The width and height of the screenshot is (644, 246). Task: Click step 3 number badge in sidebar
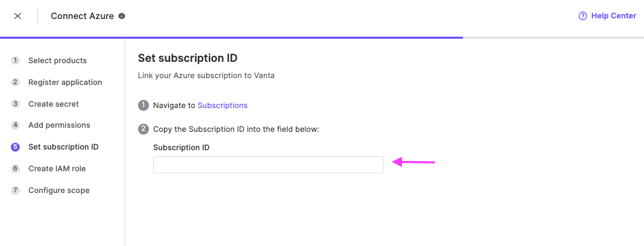pos(15,104)
